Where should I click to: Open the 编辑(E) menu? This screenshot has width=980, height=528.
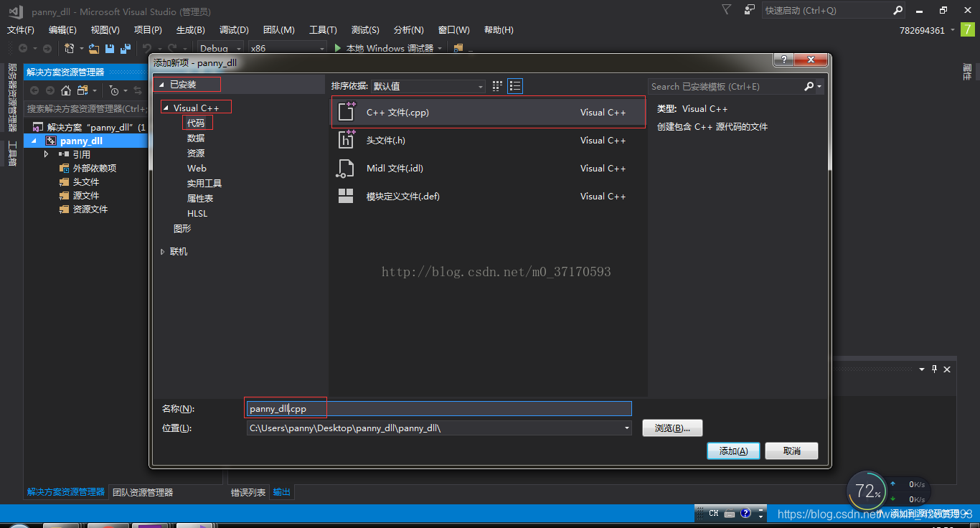click(x=62, y=30)
